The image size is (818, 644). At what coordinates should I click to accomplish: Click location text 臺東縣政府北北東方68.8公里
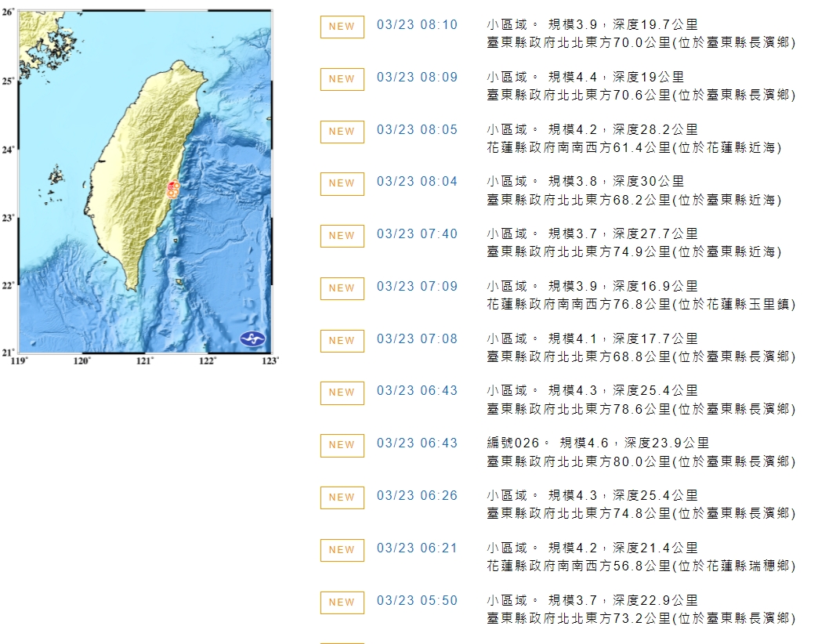pyautogui.click(x=579, y=356)
